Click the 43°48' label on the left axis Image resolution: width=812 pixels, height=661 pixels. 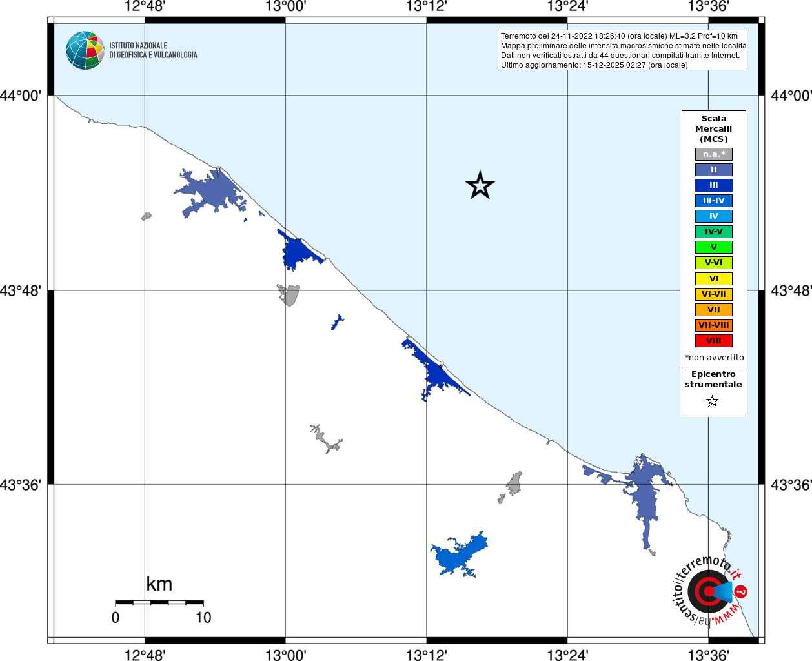pyautogui.click(x=21, y=290)
